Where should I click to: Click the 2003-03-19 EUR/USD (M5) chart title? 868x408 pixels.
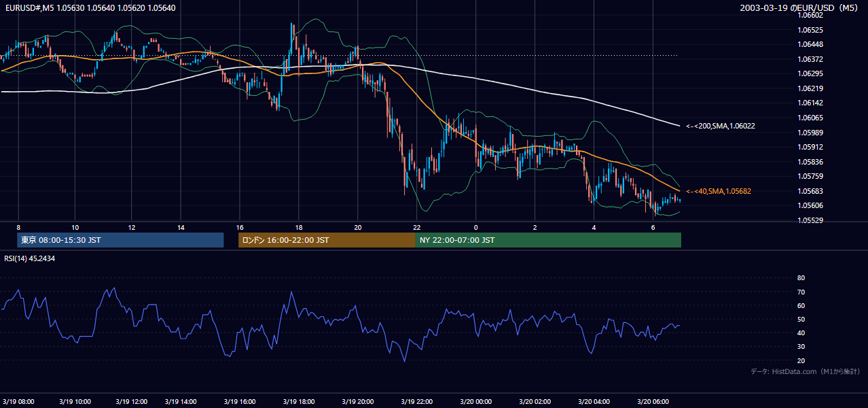point(800,8)
